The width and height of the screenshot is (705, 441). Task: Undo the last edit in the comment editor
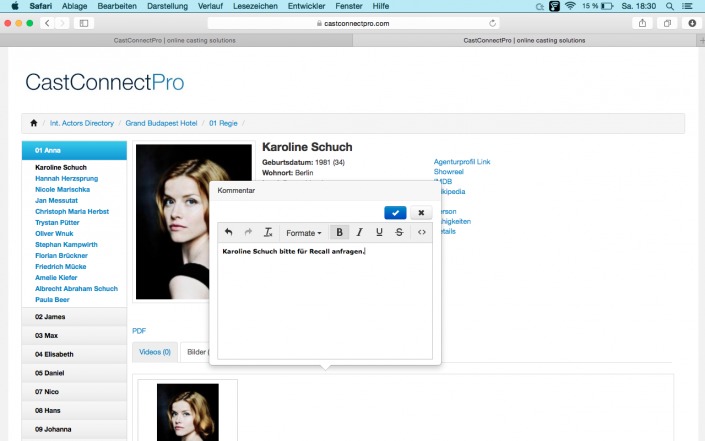(228, 232)
